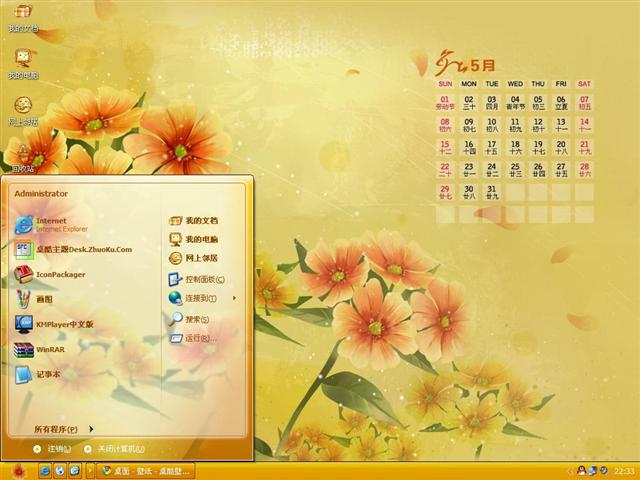The image size is (640, 480).
Task: Start KMPlayer中文版 from the start menu
Action: coord(54,324)
